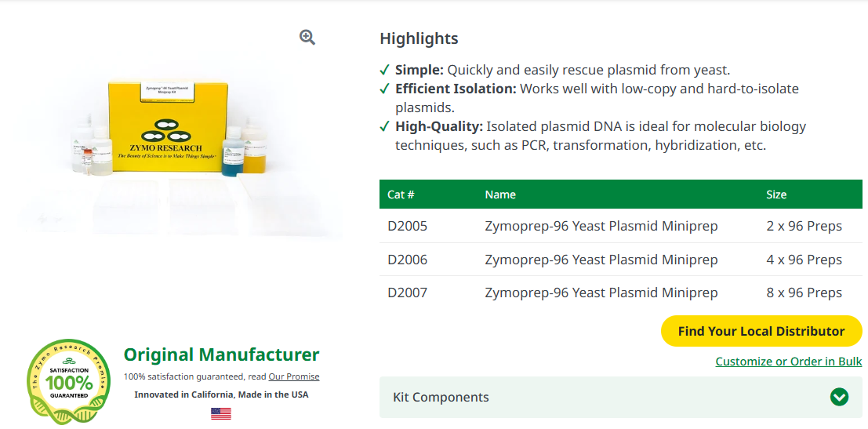Select the D2007 catalog number
Screen dimensions: 868x429
(408, 293)
